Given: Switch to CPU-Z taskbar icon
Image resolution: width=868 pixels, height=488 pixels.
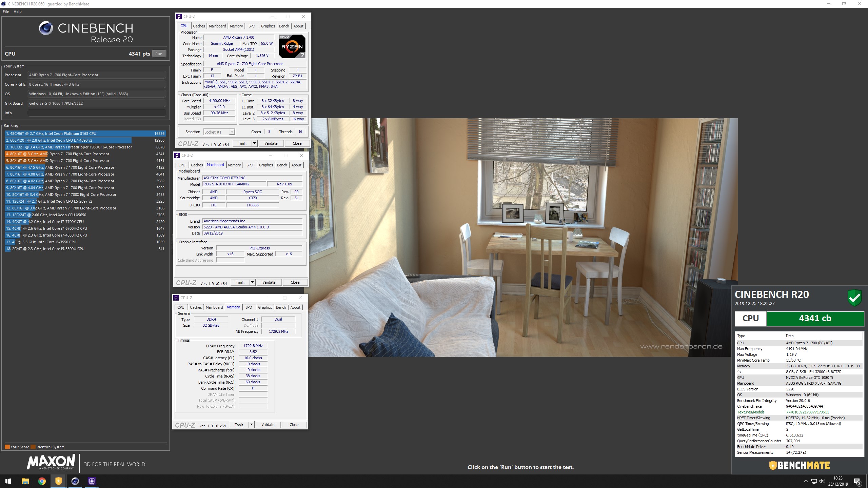Looking at the screenshot, I should [x=92, y=481].
